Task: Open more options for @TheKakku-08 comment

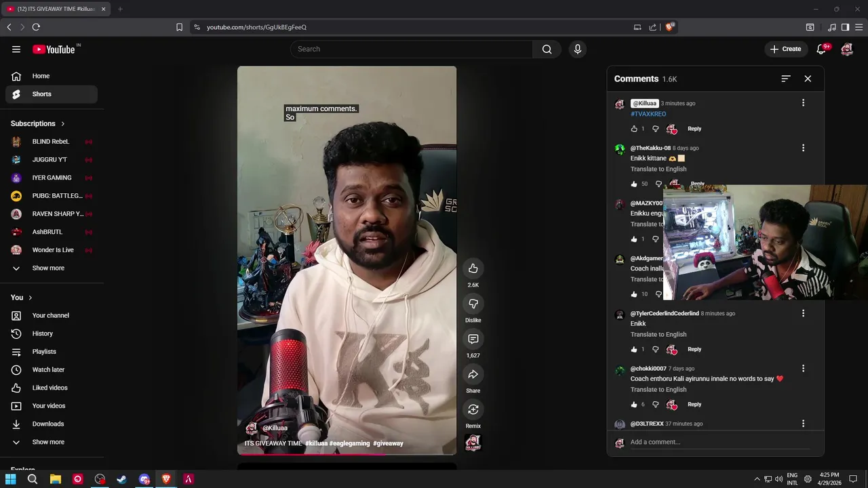Action: (804, 148)
